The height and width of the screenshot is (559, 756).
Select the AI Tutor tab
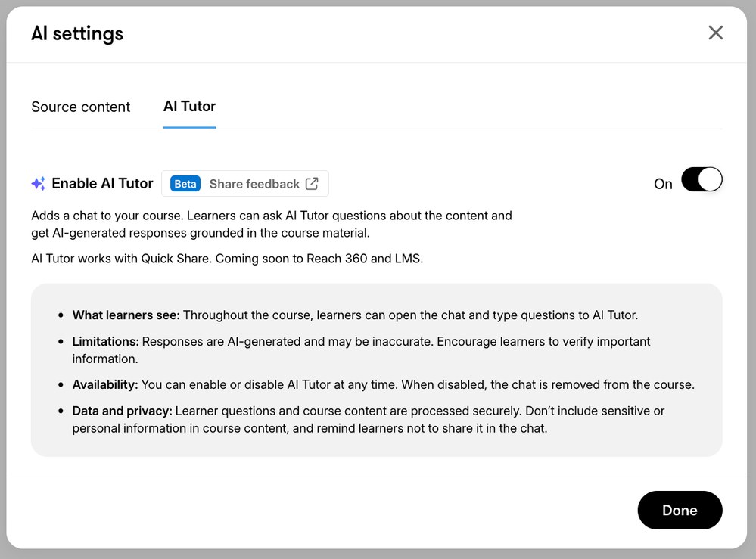tap(189, 107)
